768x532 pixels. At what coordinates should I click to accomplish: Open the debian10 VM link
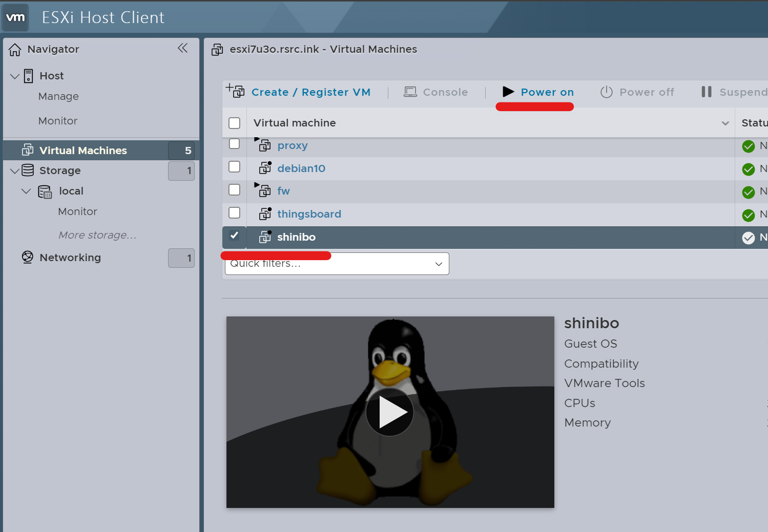(301, 168)
